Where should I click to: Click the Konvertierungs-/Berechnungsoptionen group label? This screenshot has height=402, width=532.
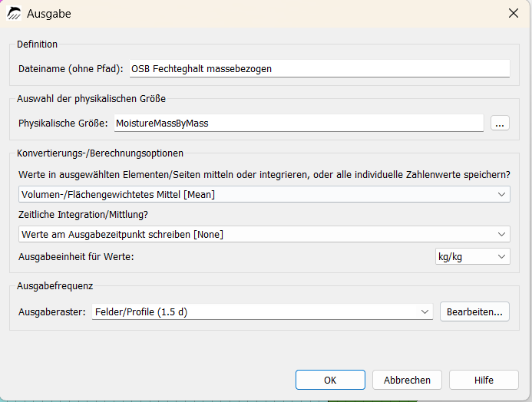100,153
